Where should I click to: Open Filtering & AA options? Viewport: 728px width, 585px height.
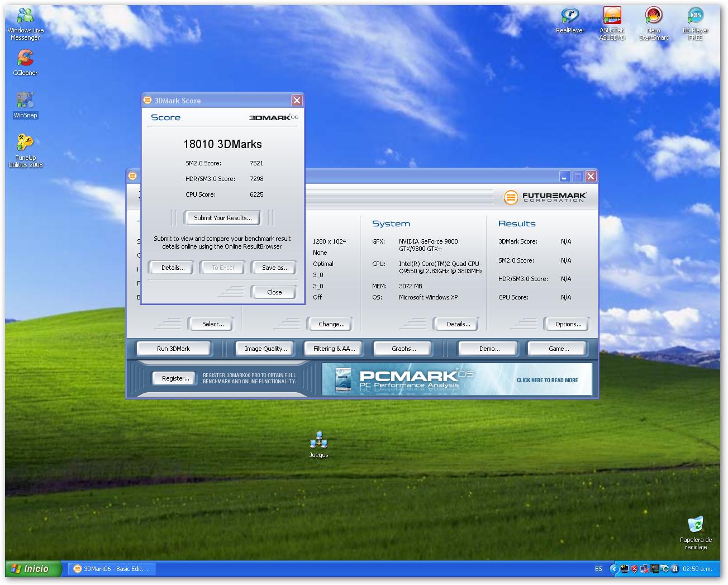[334, 349]
